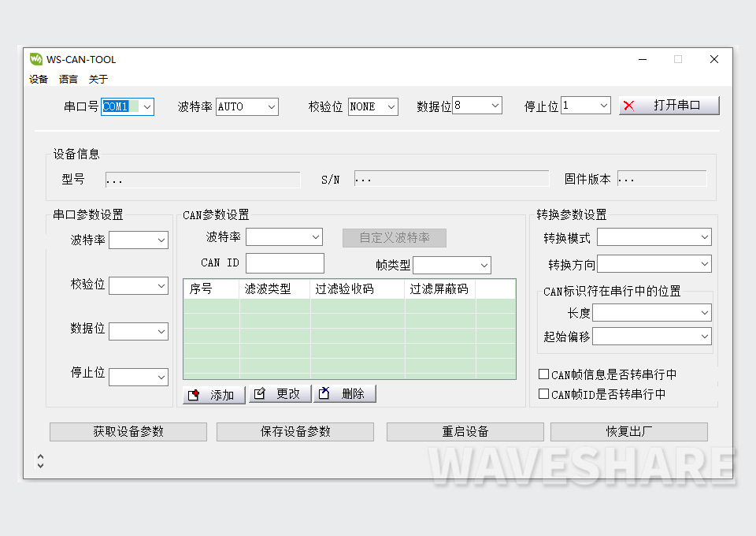Screen dimensions: 756x536
Task: Click the left-panel scroll arrow at bottom
Action: point(40,460)
